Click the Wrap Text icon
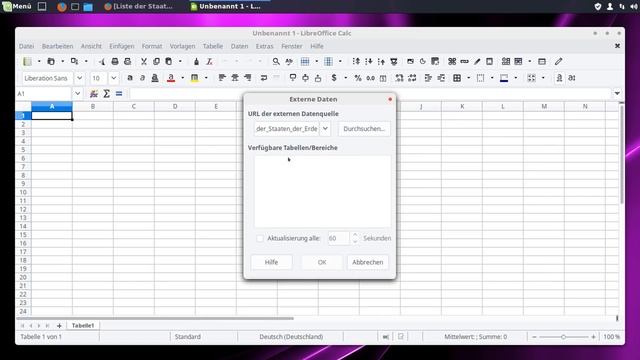Viewport: 640px width, 360px height. click(264, 78)
